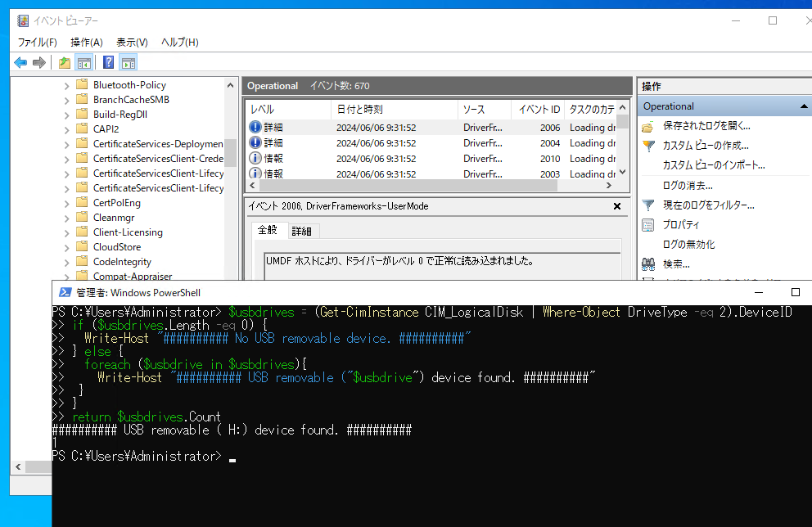Open the 操作(A) menu
Viewport: 812px width, 527px height.
pos(86,43)
